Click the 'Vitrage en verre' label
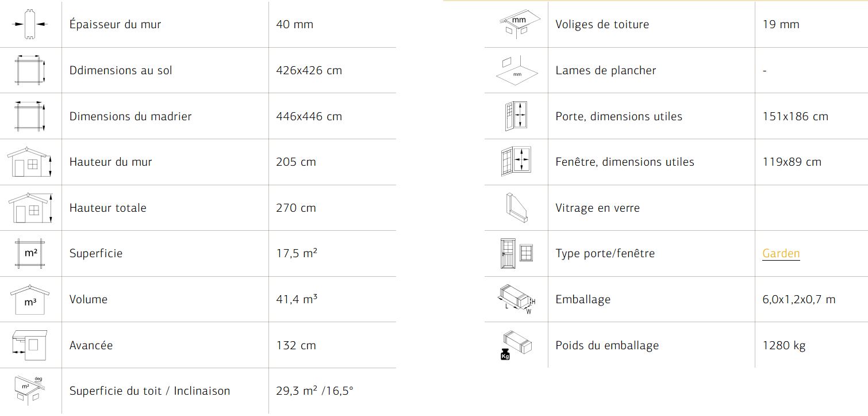The image size is (868, 416). click(597, 208)
